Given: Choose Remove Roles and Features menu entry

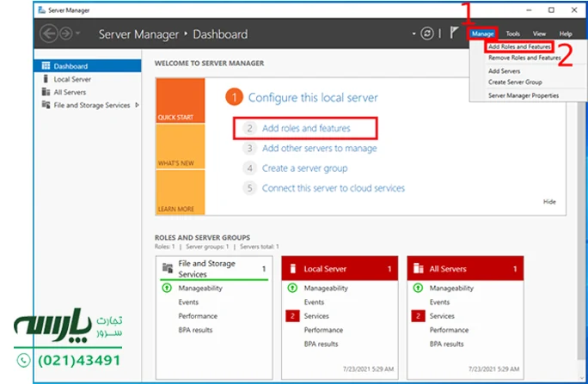Looking at the screenshot, I should point(524,58).
